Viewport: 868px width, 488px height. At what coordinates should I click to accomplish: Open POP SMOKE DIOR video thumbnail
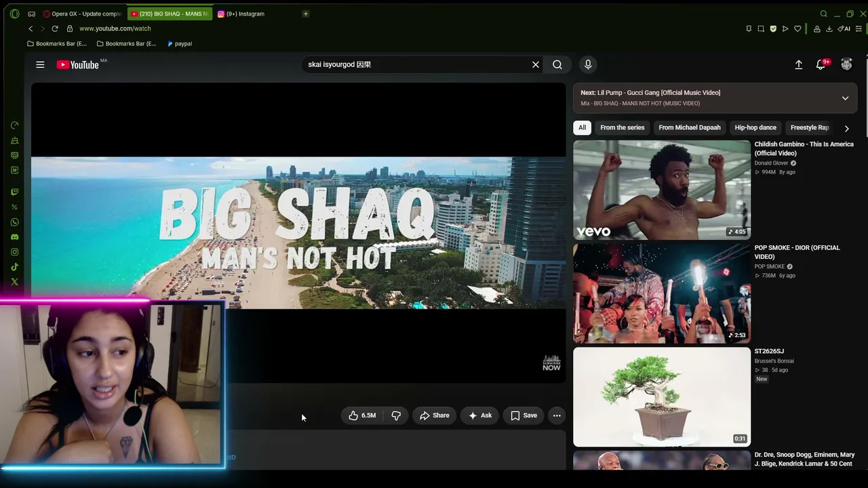pyautogui.click(x=662, y=293)
